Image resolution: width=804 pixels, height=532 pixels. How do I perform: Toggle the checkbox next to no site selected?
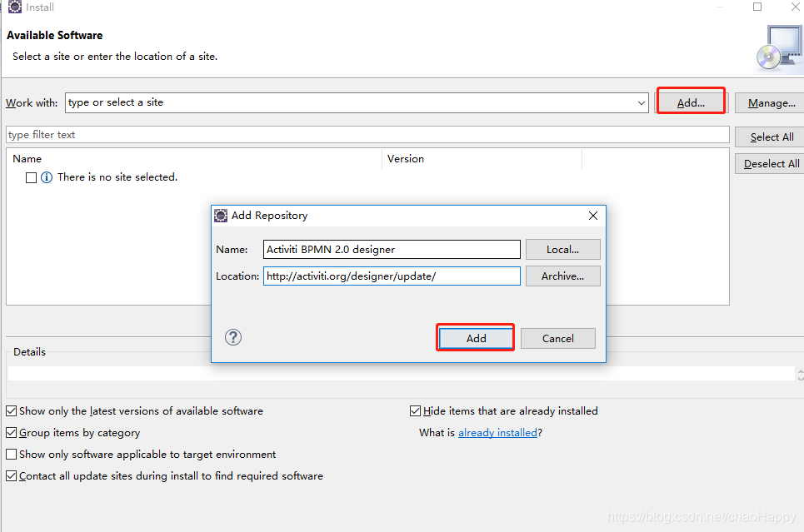click(32, 177)
